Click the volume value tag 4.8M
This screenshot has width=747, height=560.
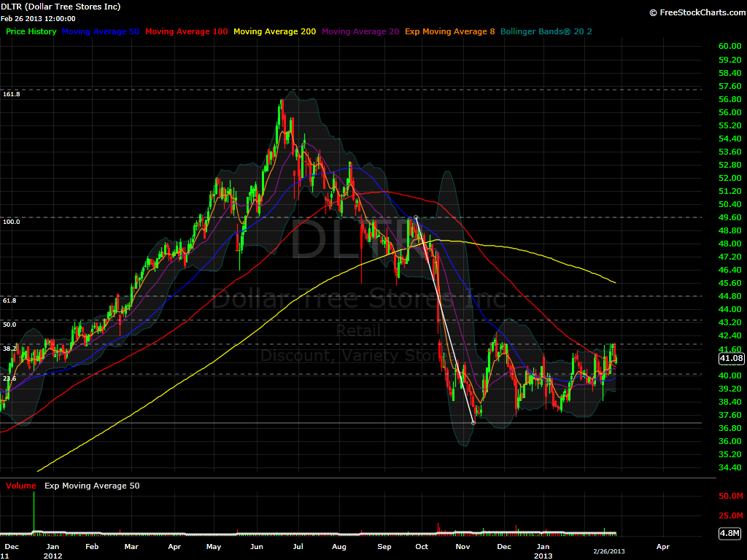[729, 533]
